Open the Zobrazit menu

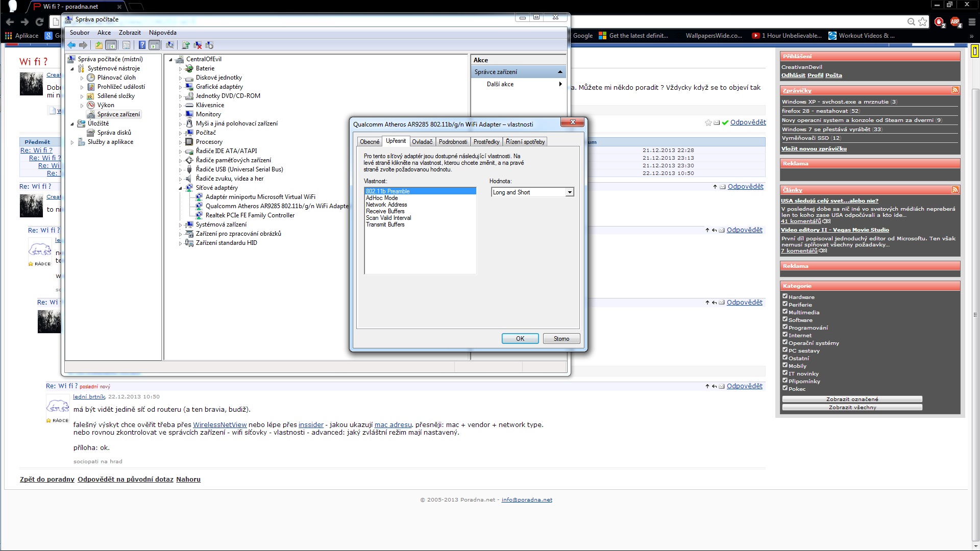tap(130, 33)
